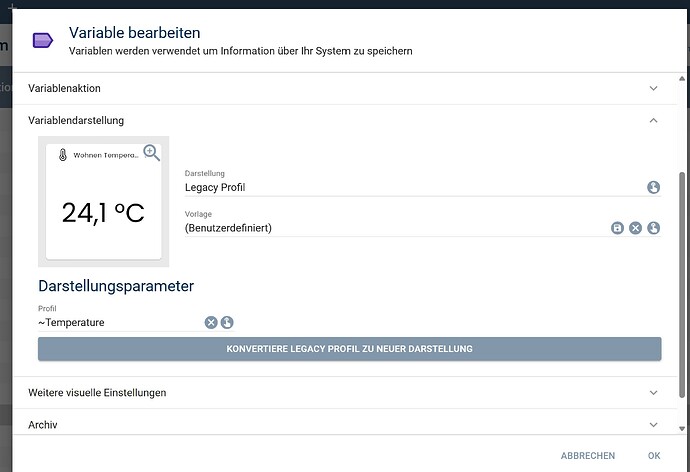The height and width of the screenshot is (472, 690).
Task: Click the select icon beside ~Temperature profile
Action: [227, 322]
